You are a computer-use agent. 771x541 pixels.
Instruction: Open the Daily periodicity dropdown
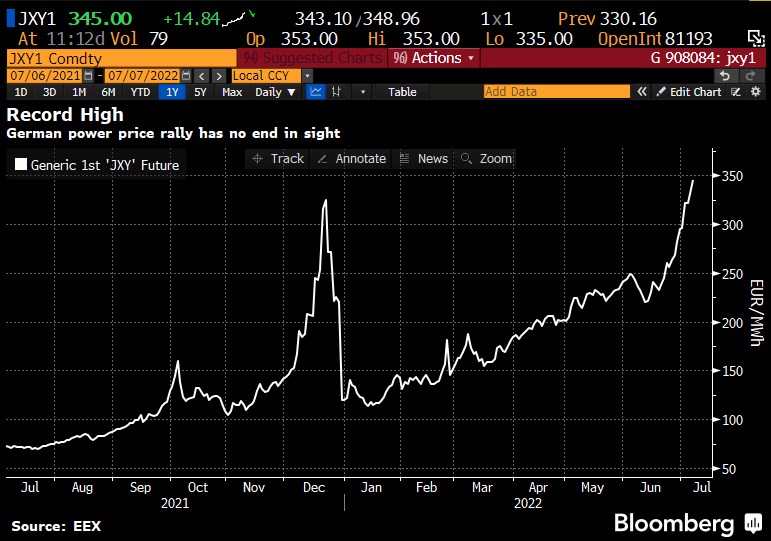[275, 92]
